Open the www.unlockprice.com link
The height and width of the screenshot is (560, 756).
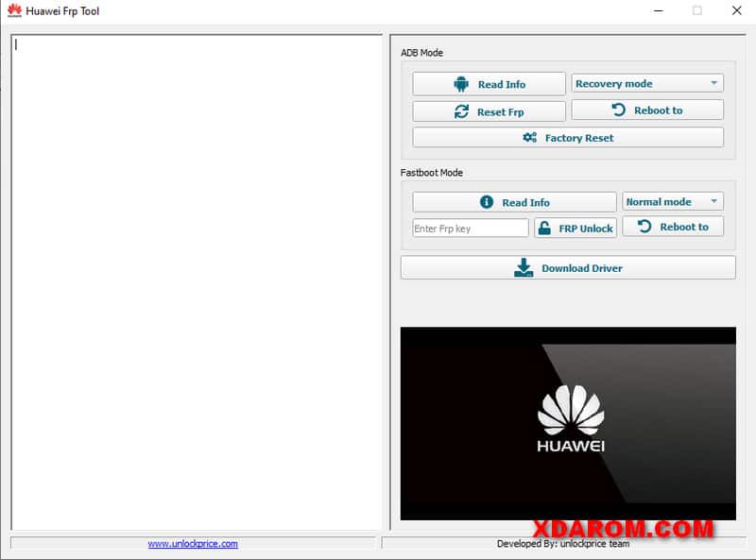pyautogui.click(x=193, y=544)
